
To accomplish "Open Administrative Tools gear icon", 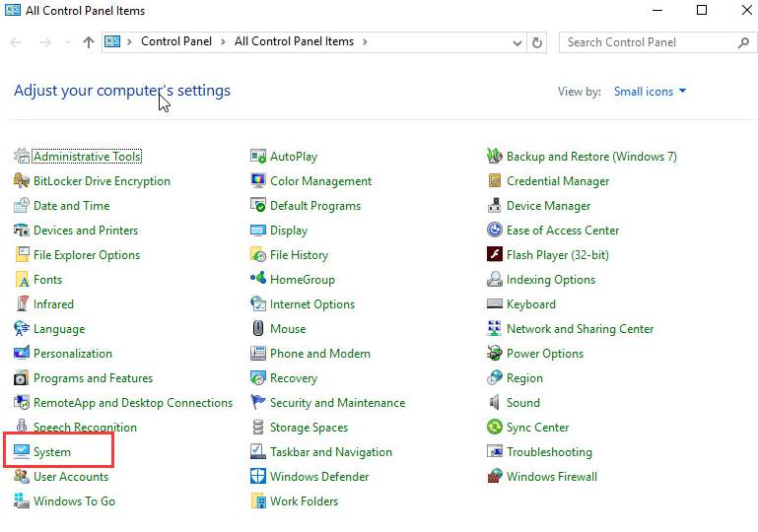I will [x=22, y=156].
